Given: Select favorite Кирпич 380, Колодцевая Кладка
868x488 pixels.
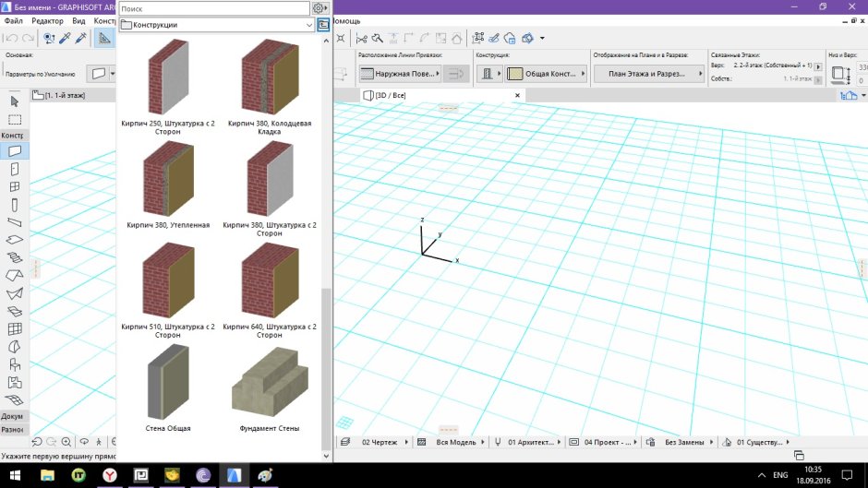Looking at the screenshot, I should point(270,88).
